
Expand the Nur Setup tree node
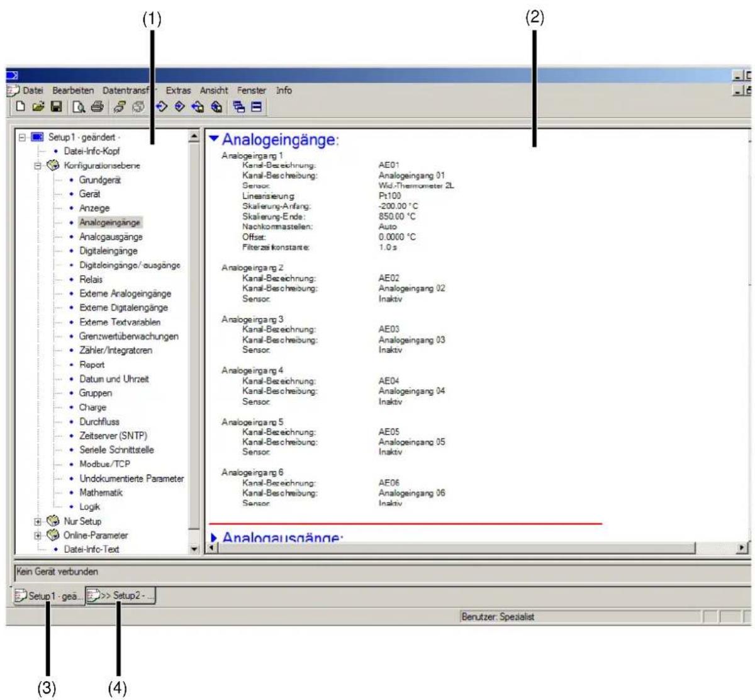[38, 522]
